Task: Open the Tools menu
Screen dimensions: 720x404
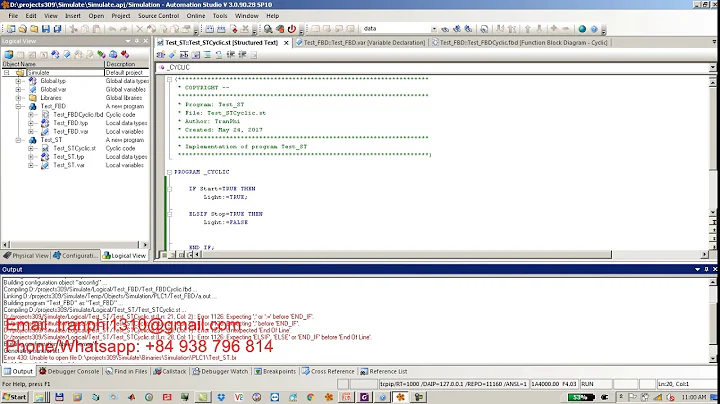Action: click(220, 16)
